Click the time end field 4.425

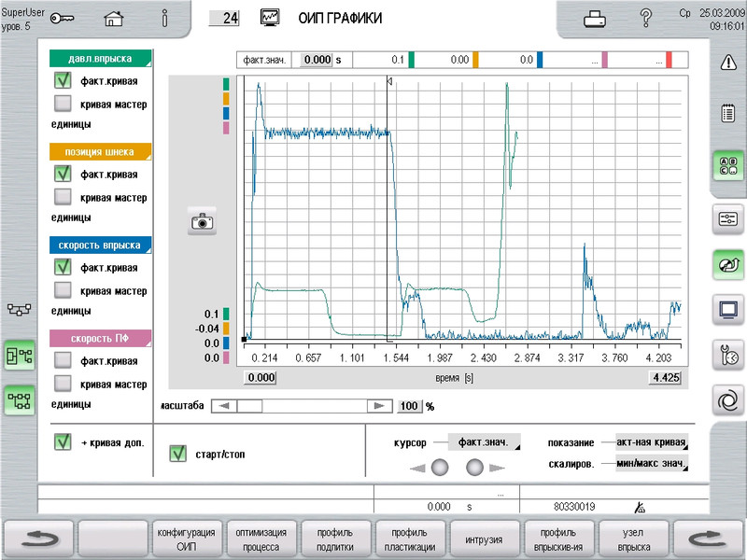pyautogui.click(x=666, y=378)
